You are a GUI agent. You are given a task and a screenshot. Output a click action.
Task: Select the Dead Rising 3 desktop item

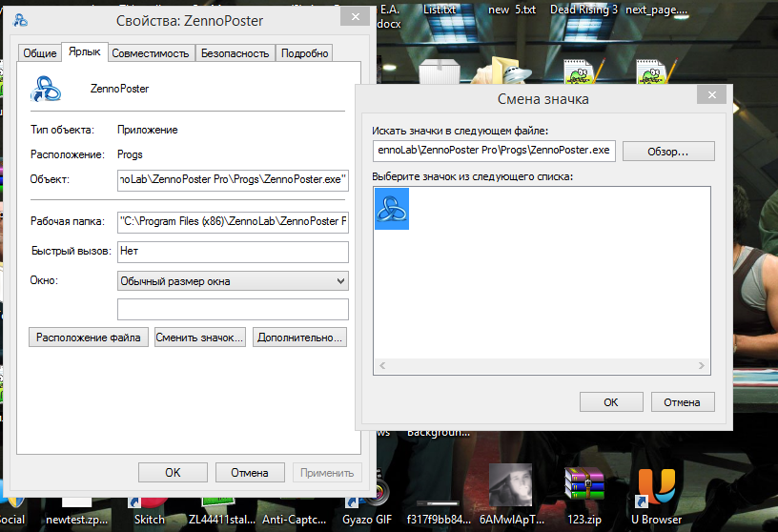[583, 10]
